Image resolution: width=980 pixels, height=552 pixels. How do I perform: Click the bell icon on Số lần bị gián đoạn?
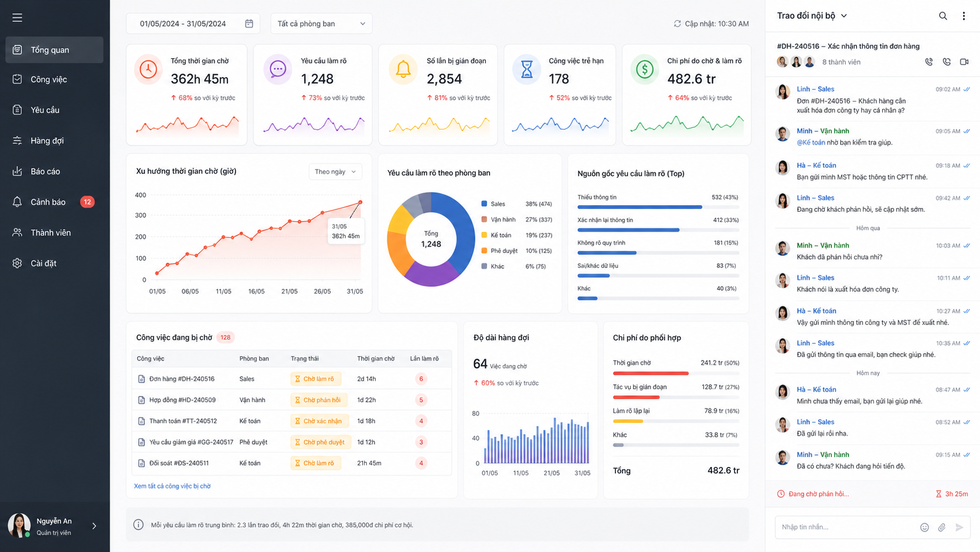pyautogui.click(x=403, y=69)
